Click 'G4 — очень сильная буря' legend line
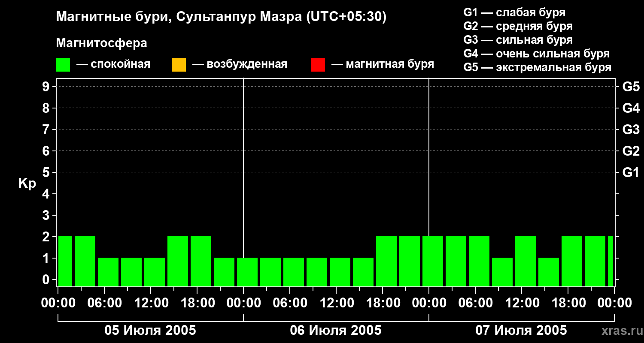The image size is (644, 343). point(537,54)
